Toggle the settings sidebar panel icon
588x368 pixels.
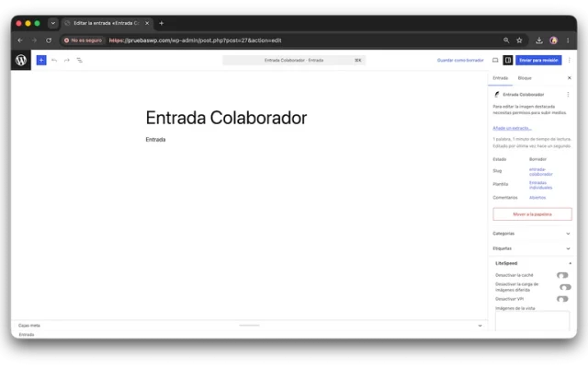508,60
